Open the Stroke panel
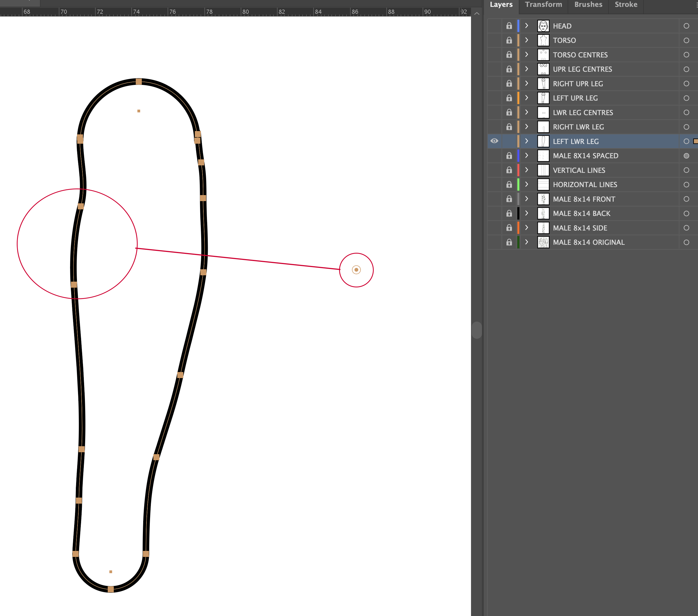This screenshot has width=698, height=616. [626, 5]
